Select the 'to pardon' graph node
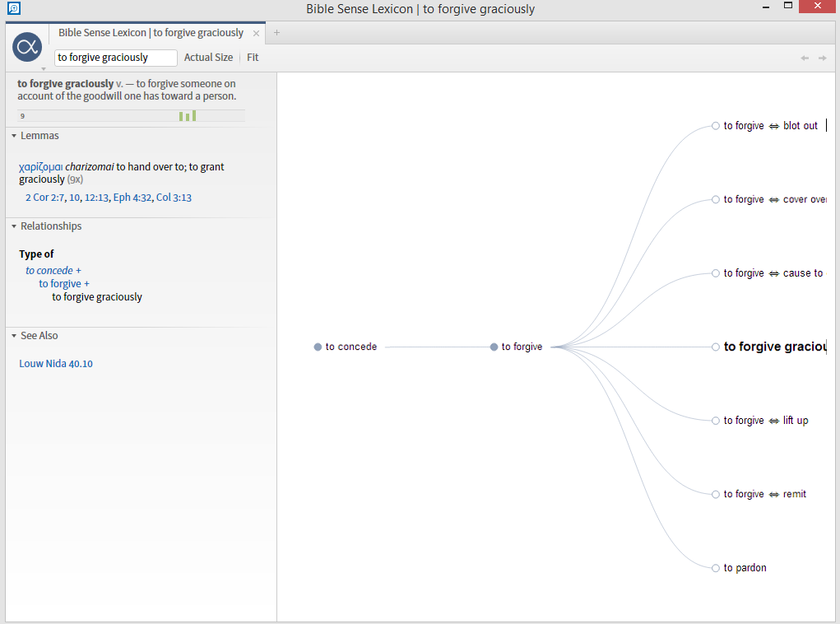The height and width of the screenshot is (624, 840). (x=740, y=568)
